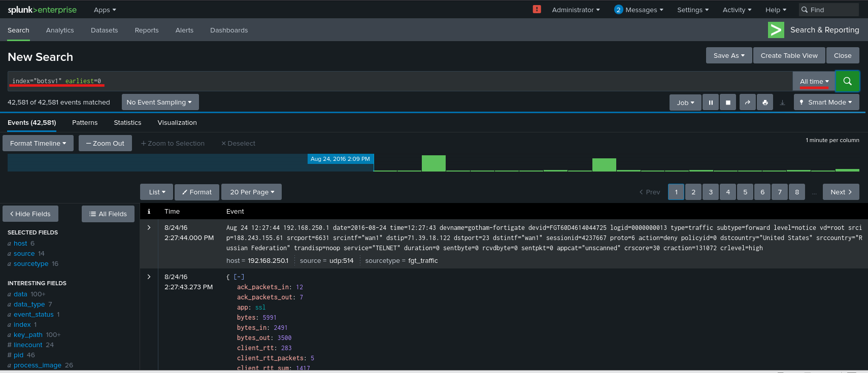The width and height of the screenshot is (868, 373).
Task: Click the host selected field
Action: point(20,243)
